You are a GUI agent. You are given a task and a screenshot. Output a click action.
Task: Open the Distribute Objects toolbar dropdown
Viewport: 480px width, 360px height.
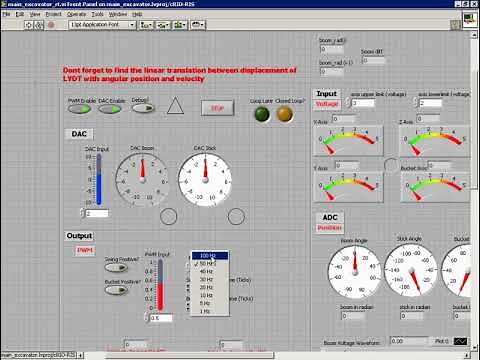[163, 25]
